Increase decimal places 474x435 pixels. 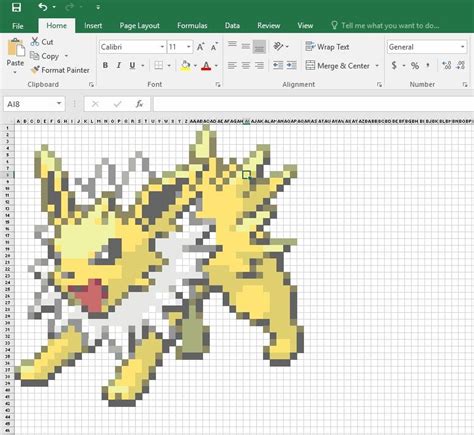[446, 65]
